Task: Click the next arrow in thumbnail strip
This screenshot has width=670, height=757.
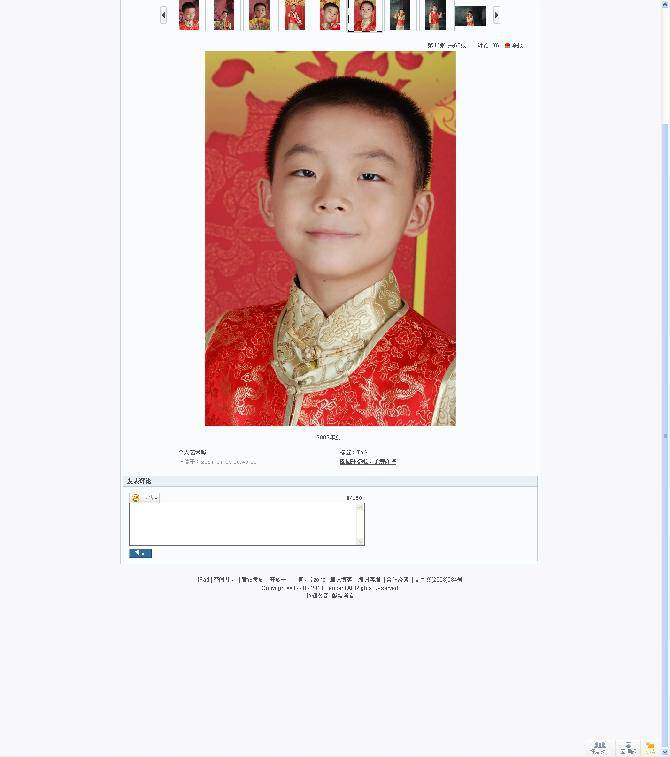Action: 496,15
